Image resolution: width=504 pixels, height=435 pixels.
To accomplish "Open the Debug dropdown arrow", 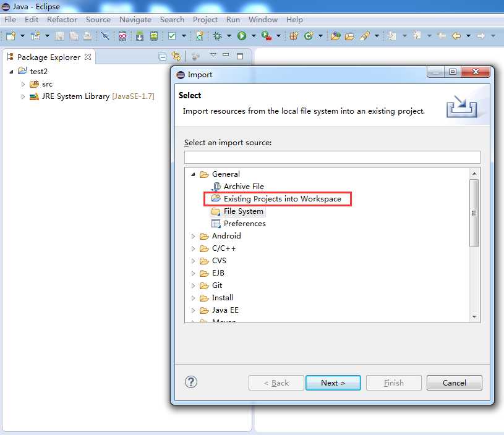I will 229,36.
